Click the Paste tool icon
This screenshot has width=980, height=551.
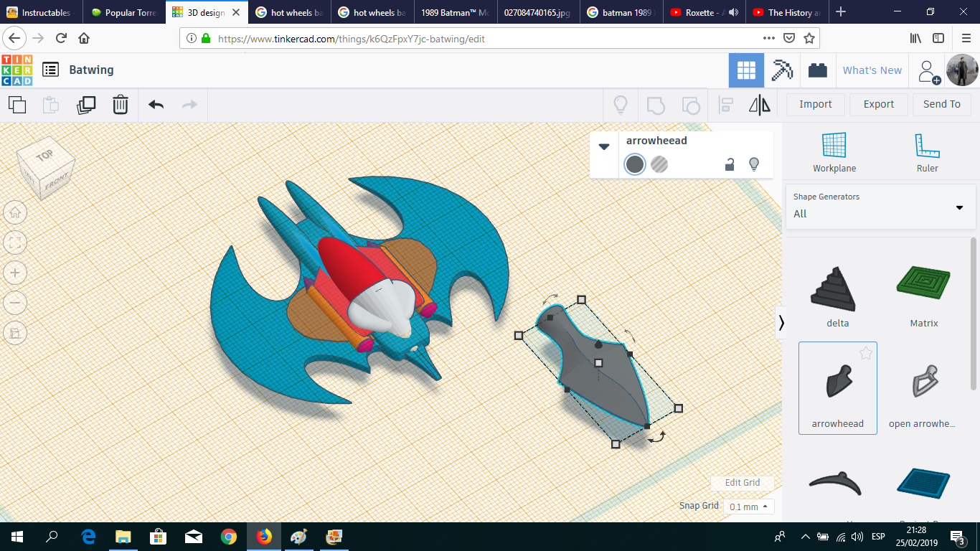coord(51,105)
